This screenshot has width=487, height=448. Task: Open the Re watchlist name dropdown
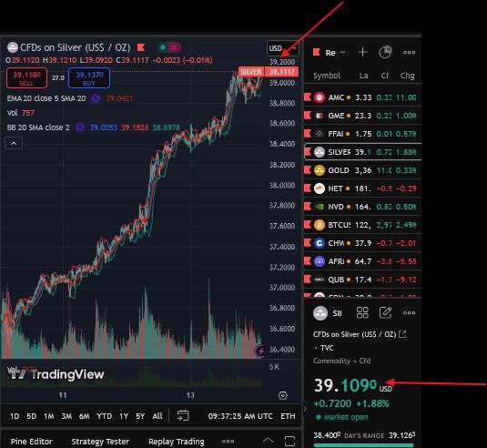(334, 53)
